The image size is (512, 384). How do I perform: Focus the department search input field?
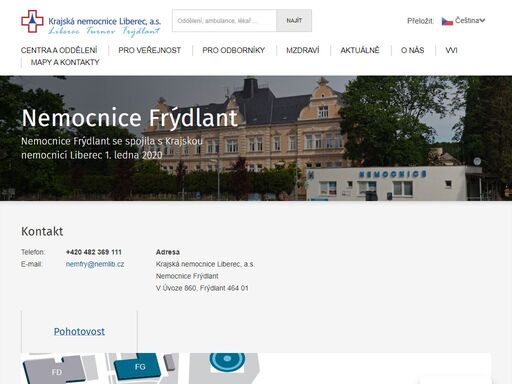coord(224,21)
